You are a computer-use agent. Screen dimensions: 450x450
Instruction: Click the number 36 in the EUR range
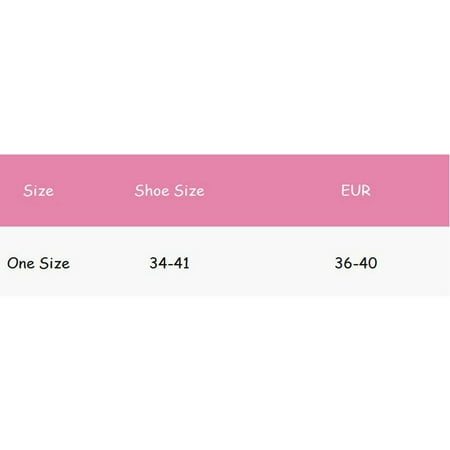pyautogui.click(x=343, y=263)
